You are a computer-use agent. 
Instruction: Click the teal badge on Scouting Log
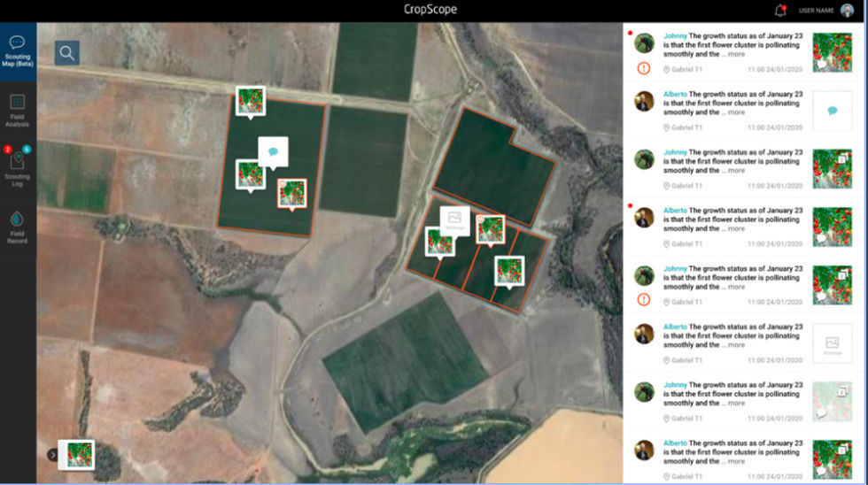(27, 150)
